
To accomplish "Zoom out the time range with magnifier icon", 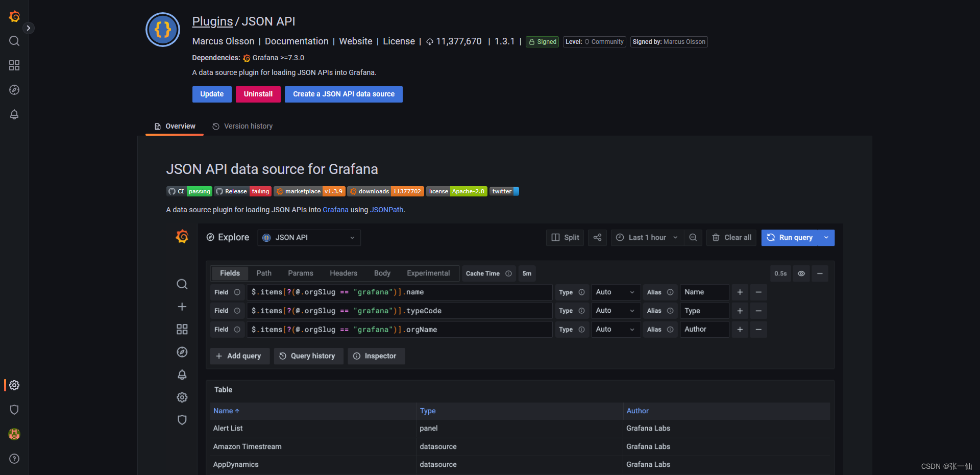I will click(x=693, y=237).
